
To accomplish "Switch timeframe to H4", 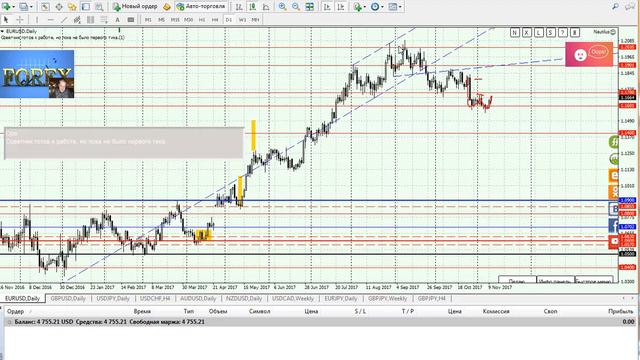I will 215,20.
